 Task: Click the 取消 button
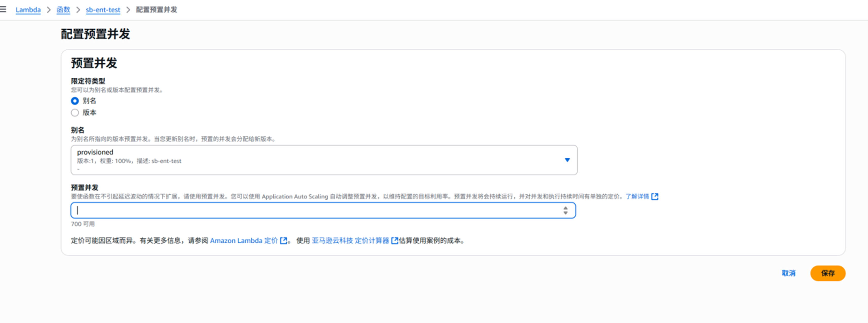pyautogui.click(x=788, y=273)
